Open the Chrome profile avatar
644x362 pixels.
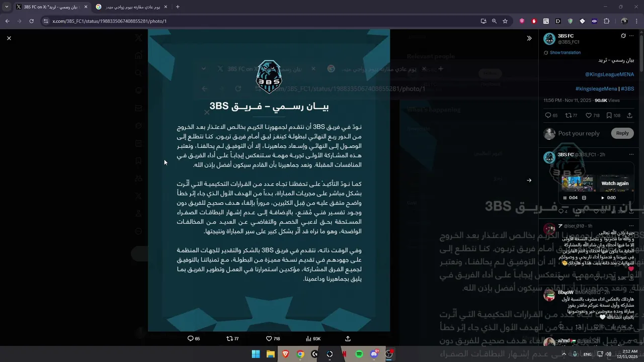point(624,21)
